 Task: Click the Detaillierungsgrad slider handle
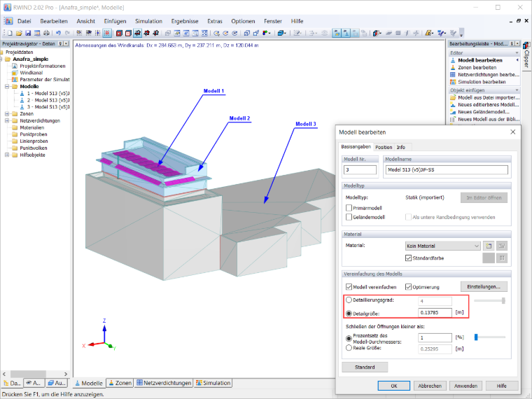click(503, 300)
